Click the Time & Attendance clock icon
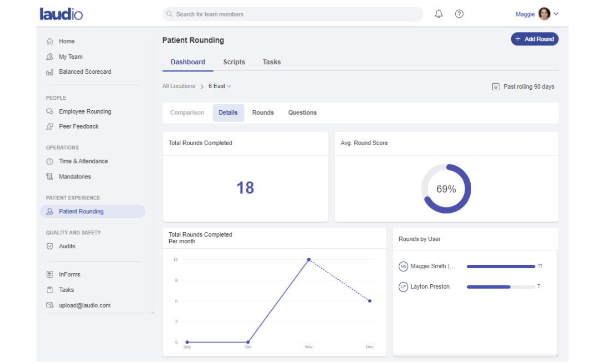The width and height of the screenshot is (599, 364). [50, 162]
